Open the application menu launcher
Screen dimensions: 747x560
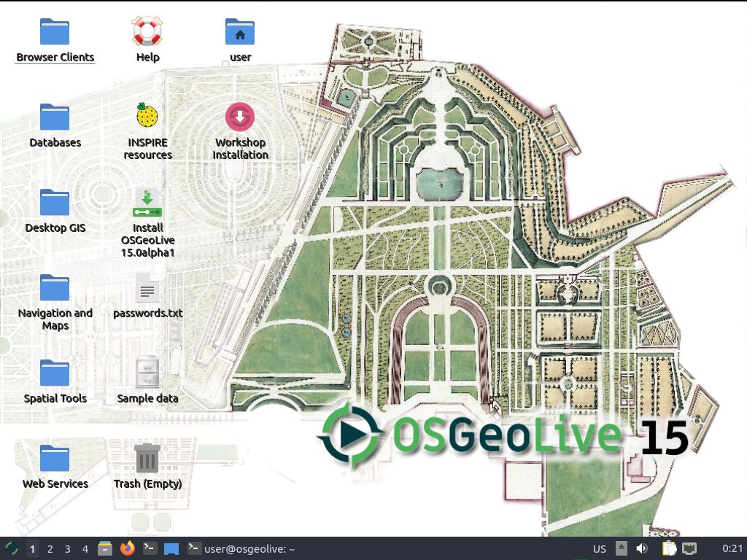(x=12, y=548)
